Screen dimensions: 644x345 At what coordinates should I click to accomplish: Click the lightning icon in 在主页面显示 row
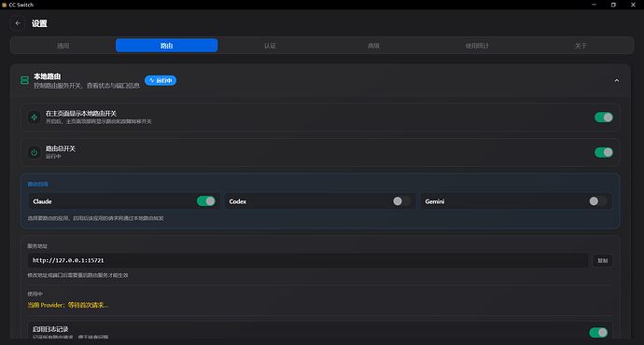point(35,117)
